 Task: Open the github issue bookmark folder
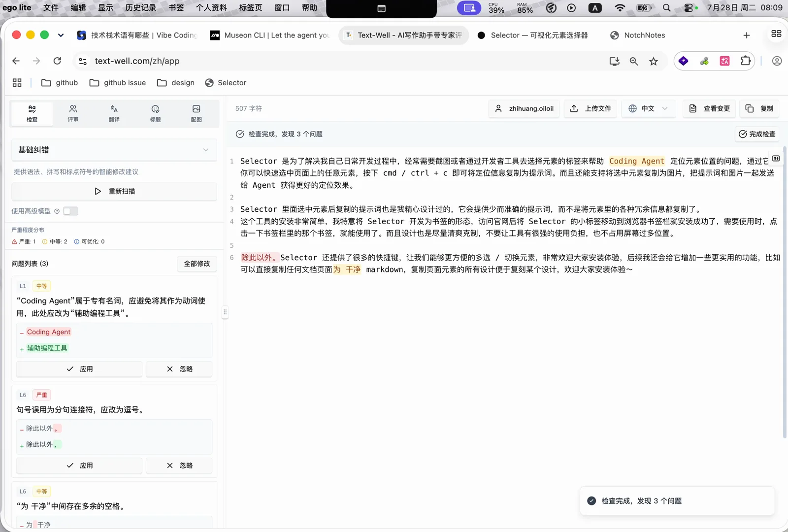[118, 83]
